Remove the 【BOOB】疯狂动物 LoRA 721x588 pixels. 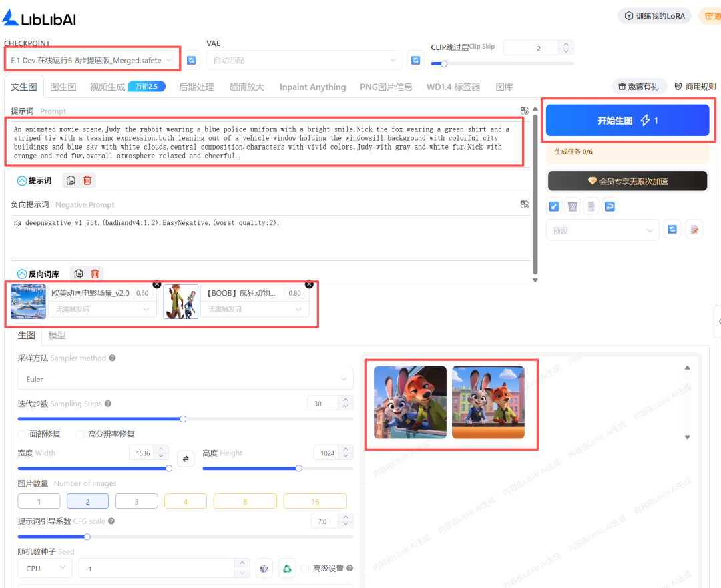pyautogui.click(x=310, y=284)
